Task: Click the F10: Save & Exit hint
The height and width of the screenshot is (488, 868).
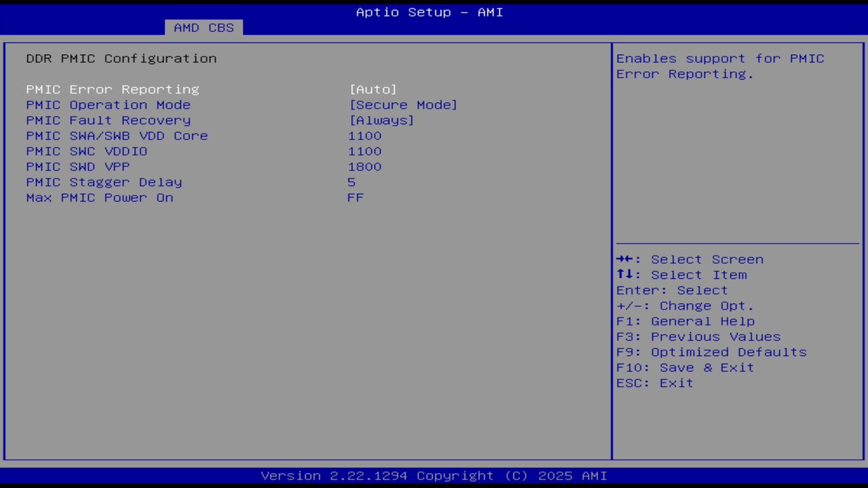Action: coord(686,367)
